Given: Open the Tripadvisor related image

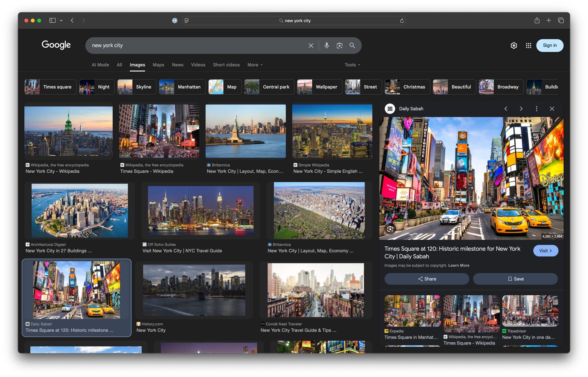Looking at the screenshot, I should point(530,311).
